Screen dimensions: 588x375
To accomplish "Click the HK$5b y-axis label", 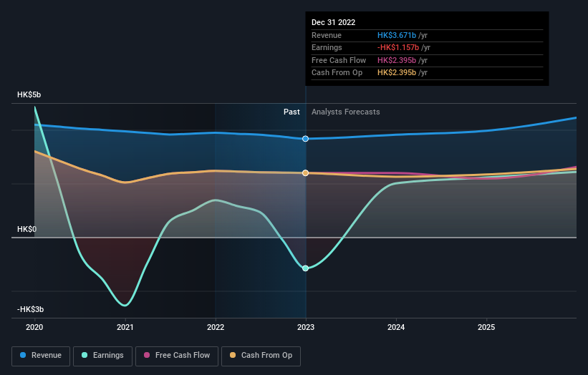I will click(x=29, y=94).
